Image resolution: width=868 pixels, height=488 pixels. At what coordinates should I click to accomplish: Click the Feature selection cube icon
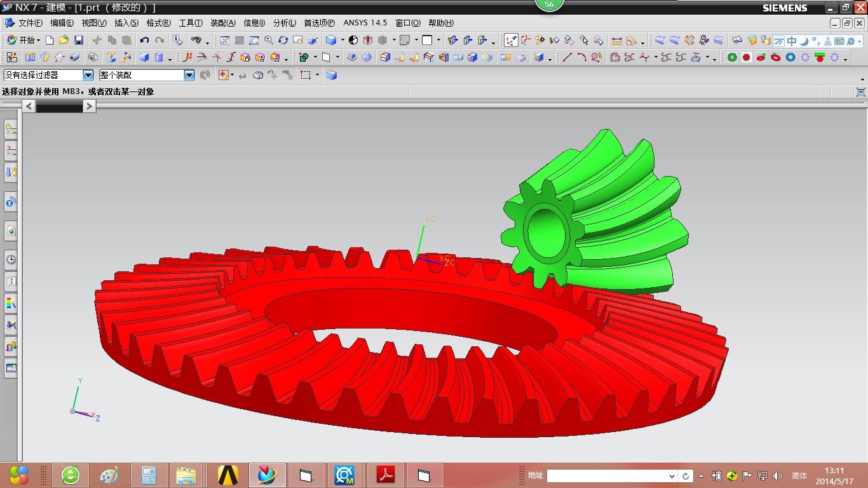(x=331, y=75)
